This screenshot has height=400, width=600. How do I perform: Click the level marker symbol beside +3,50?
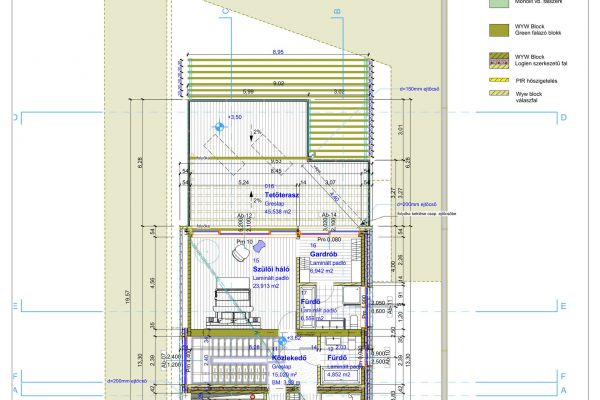click(219, 126)
